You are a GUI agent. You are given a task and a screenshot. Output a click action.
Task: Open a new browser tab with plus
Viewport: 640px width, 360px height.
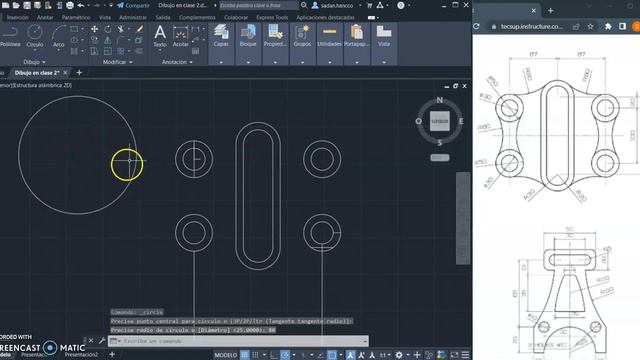551,11
